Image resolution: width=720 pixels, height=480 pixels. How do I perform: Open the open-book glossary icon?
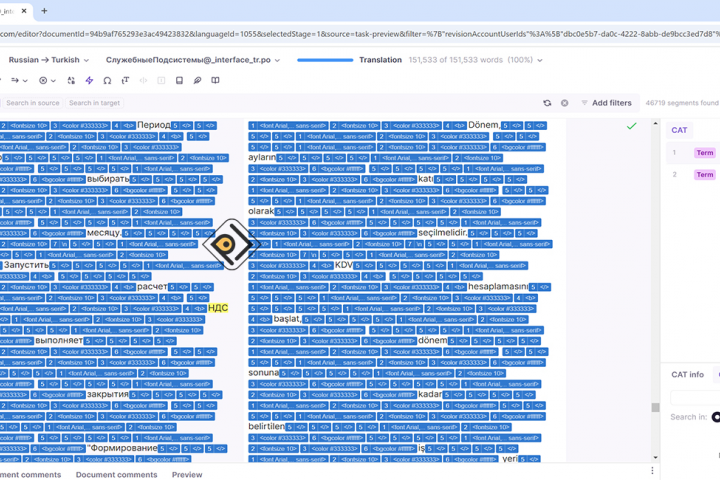[215, 80]
